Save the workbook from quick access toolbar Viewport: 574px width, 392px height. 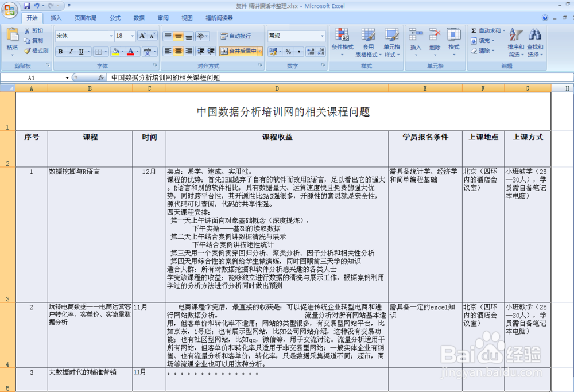tap(27, 6)
